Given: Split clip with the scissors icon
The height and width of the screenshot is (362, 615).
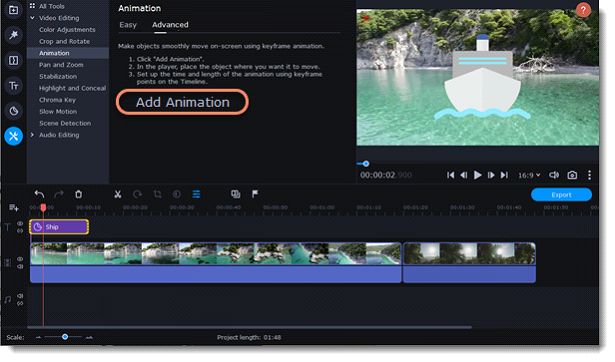Looking at the screenshot, I should (118, 194).
